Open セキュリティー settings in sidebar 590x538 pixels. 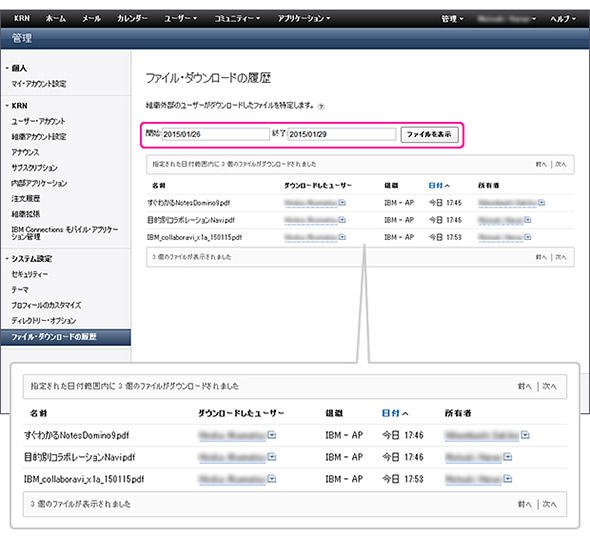tap(30, 274)
